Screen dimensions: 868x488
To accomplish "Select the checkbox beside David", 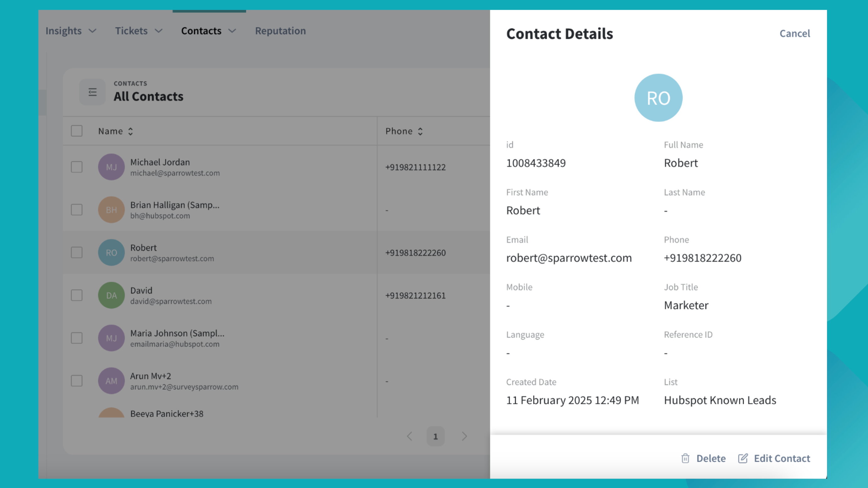I will [x=77, y=295].
